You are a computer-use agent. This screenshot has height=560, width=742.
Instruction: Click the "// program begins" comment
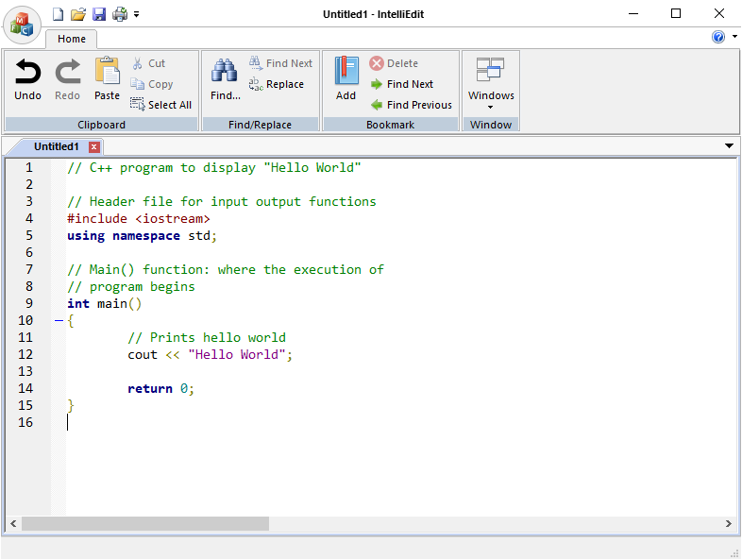(130, 286)
